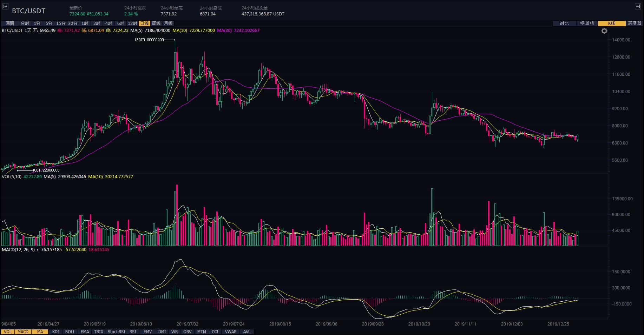Switch to 6时 interval
This screenshot has width=644, height=335.
click(120, 24)
